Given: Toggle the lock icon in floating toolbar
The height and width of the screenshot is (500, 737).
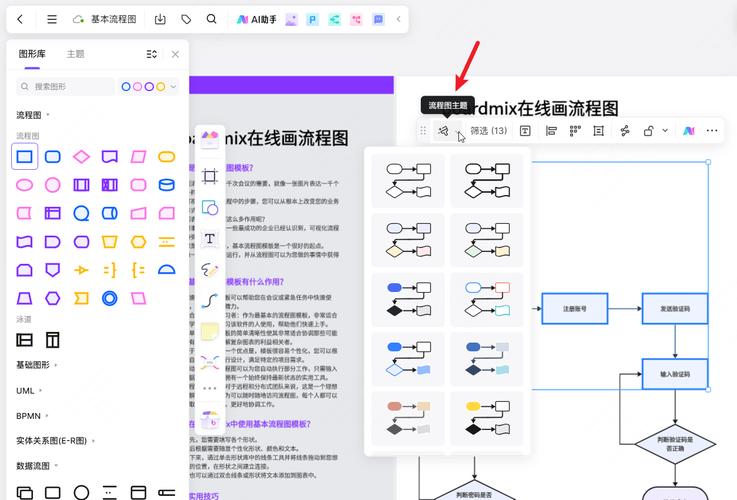Looking at the screenshot, I should (649, 131).
